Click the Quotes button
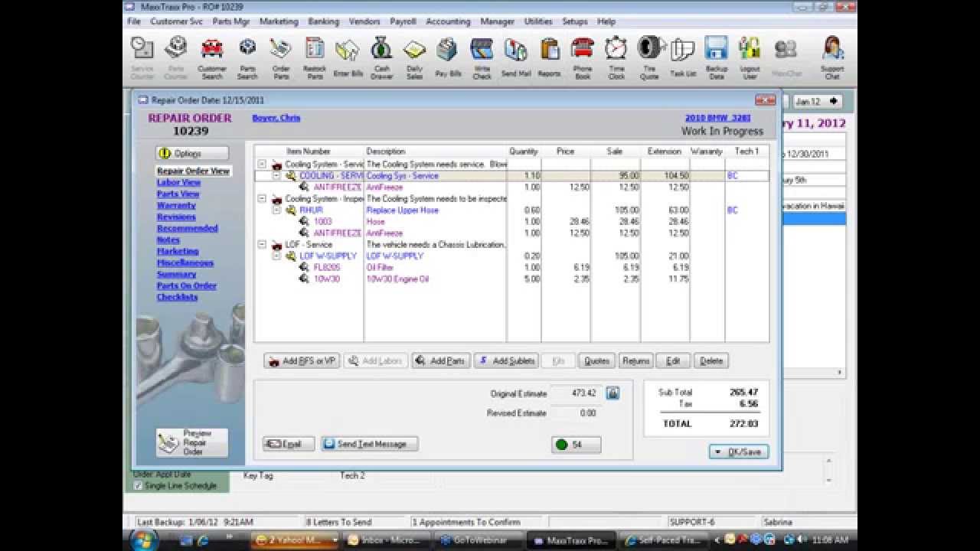The height and width of the screenshot is (551, 980). point(596,360)
